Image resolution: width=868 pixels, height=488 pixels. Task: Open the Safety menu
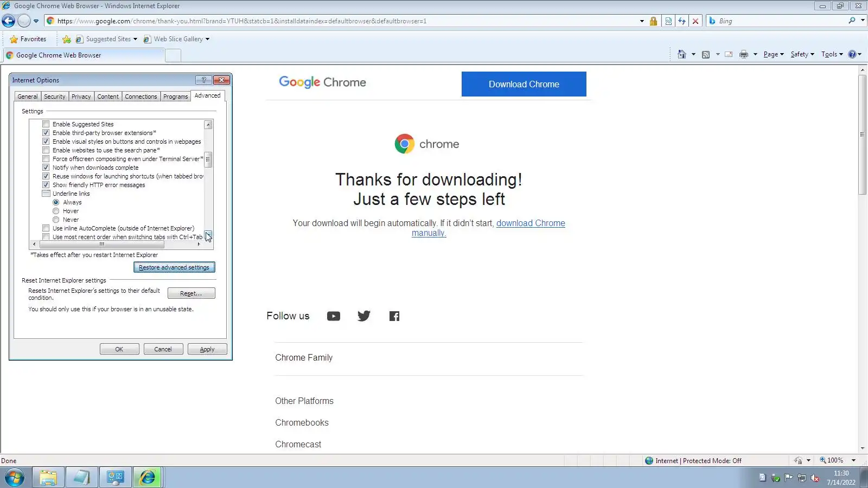(802, 54)
